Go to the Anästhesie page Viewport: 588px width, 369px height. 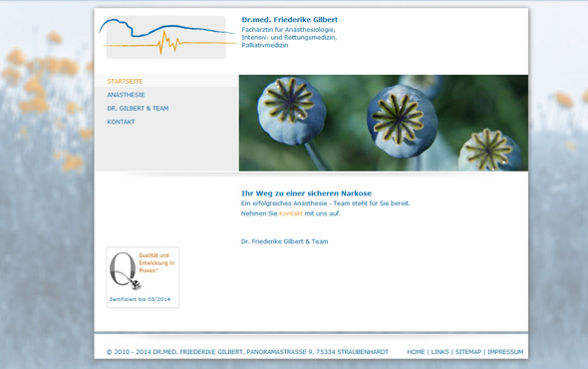[x=126, y=95]
